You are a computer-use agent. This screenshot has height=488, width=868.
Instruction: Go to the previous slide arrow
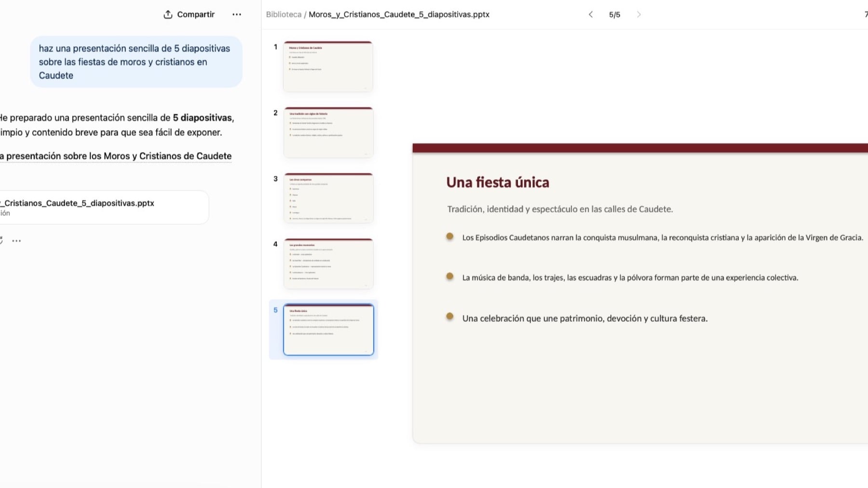point(591,14)
